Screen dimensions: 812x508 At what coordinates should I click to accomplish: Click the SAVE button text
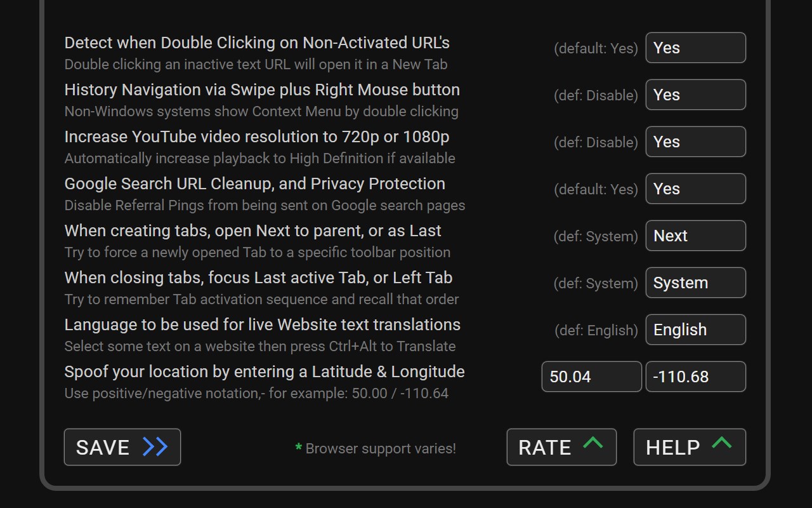click(x=103, y=448)
